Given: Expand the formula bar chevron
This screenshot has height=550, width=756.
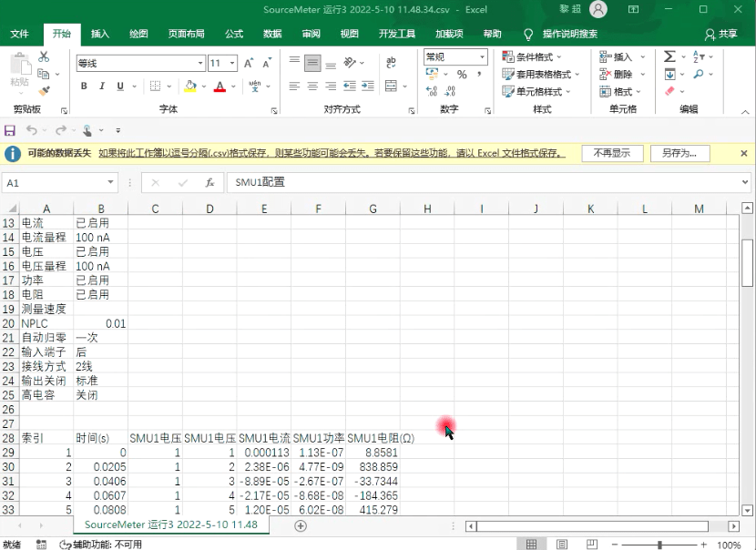Looking at the screenshot, I should pos(745,182).
